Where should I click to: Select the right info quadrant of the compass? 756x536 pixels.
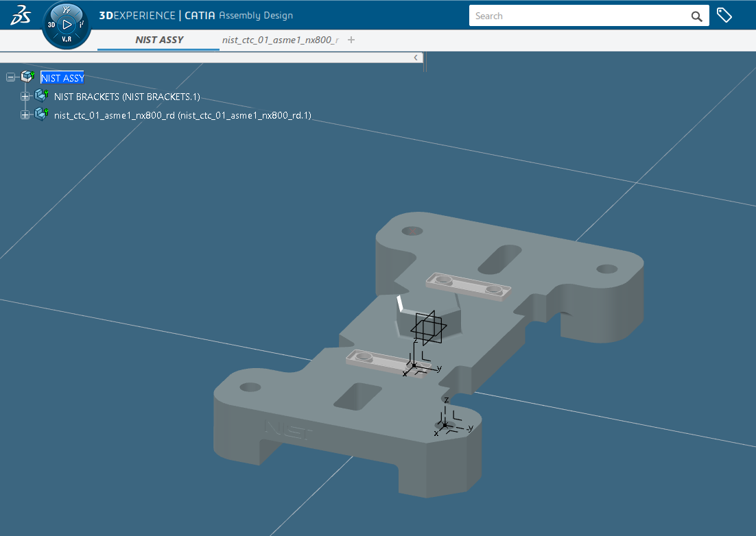(82, 24)
